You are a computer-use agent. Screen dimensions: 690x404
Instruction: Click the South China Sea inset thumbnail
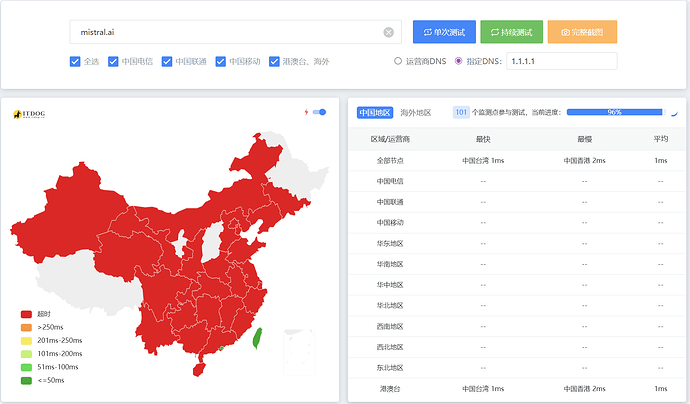click(299, 352)
